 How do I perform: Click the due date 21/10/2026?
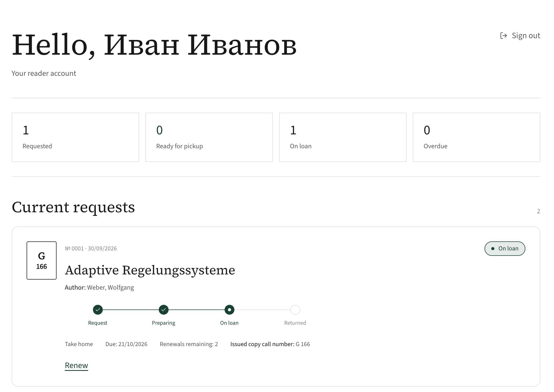click(x=126, y=344)
